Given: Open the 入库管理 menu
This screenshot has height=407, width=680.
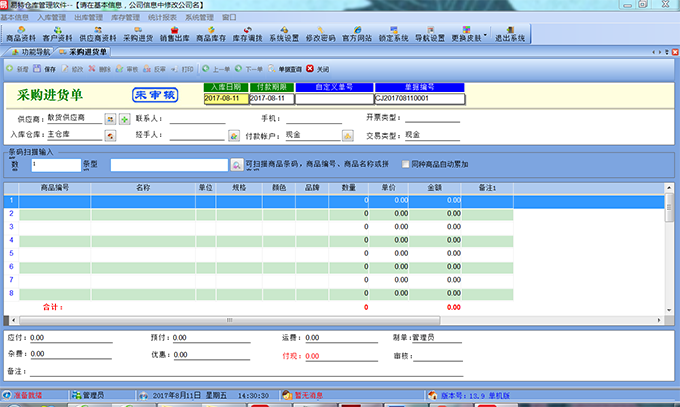Looking at the screenshot, I should coord(52,17).
